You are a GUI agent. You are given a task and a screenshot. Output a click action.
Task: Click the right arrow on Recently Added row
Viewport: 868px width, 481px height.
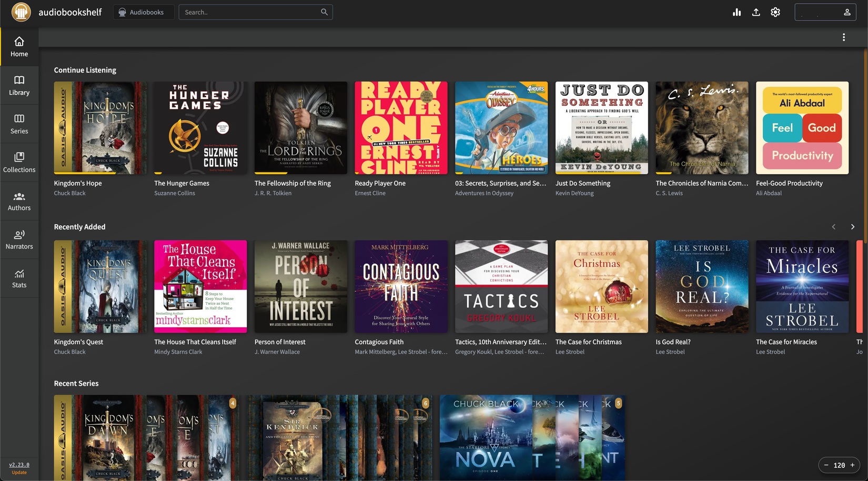coord(852,227)
